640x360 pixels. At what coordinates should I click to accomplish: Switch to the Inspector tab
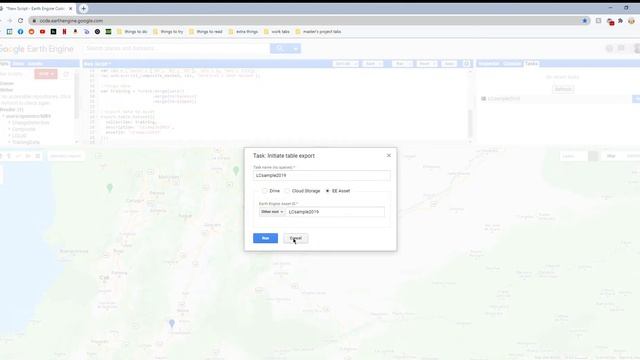pyautogui.click(x=488, y=64)
